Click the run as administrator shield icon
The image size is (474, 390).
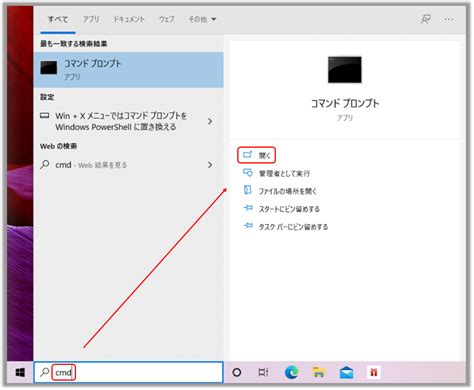(x=248, y=173)
